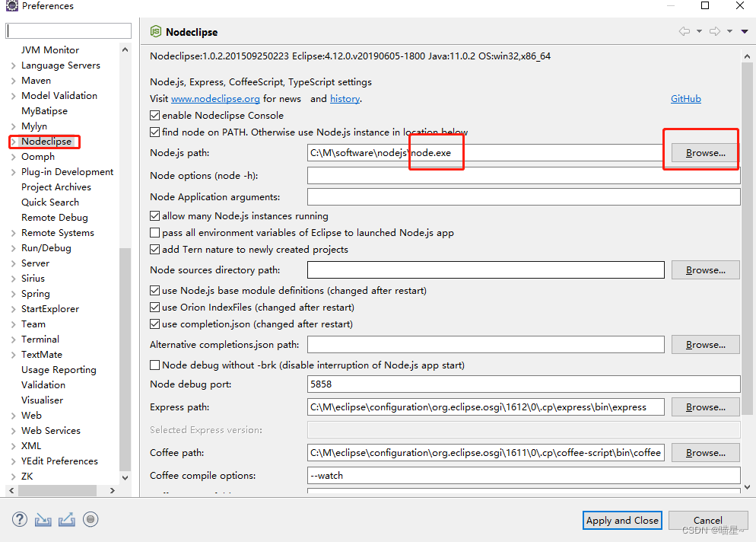Open the view menu dropdown at top right
This screenshot has width=756, height=542.
[743, 32]
